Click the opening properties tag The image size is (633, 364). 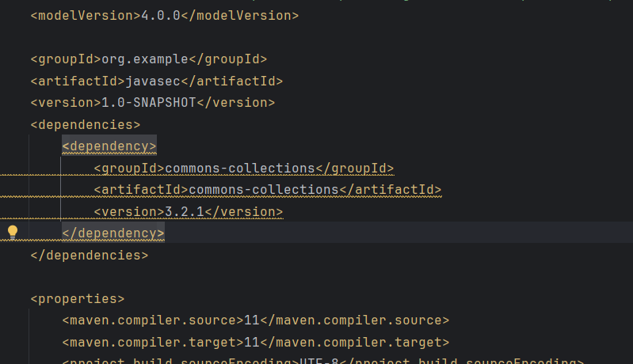pos(78,298)
